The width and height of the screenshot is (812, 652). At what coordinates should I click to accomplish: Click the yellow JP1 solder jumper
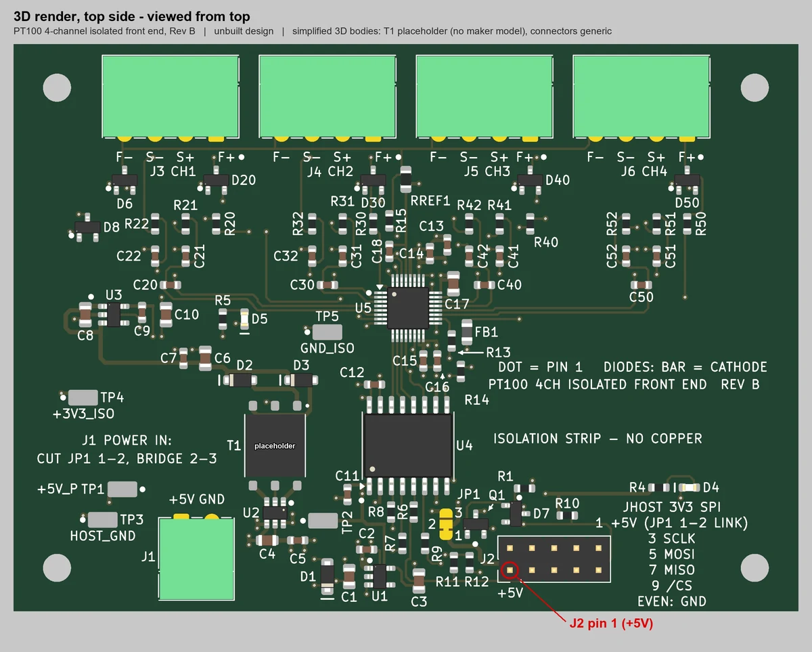coord(446,525)
